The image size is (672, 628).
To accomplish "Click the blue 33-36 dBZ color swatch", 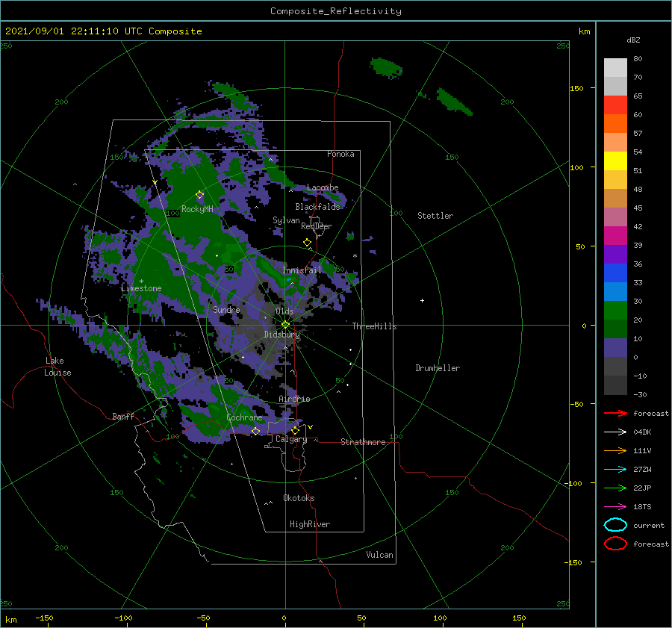I will [615, 273].
